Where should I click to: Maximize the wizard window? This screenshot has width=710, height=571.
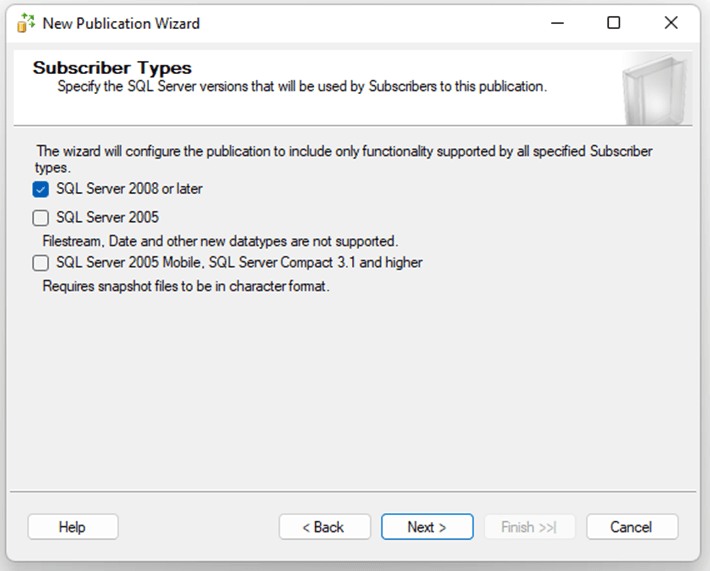tap(614, 23)
